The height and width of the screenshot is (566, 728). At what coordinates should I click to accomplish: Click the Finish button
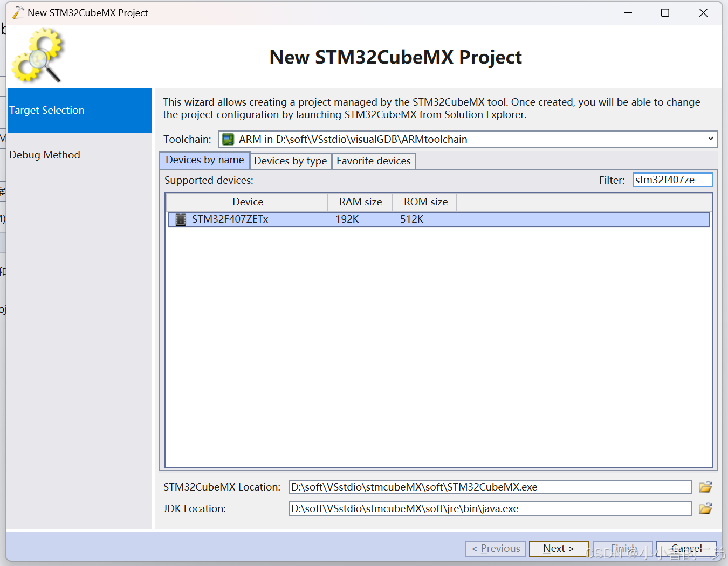(622, 548)
